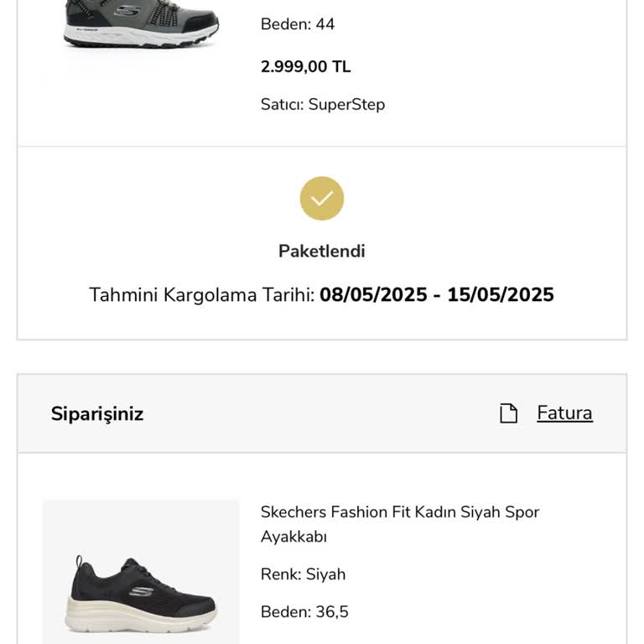Open Skechers Fashion Fit Kadın product title
The image size is (644, 644).
399,512
